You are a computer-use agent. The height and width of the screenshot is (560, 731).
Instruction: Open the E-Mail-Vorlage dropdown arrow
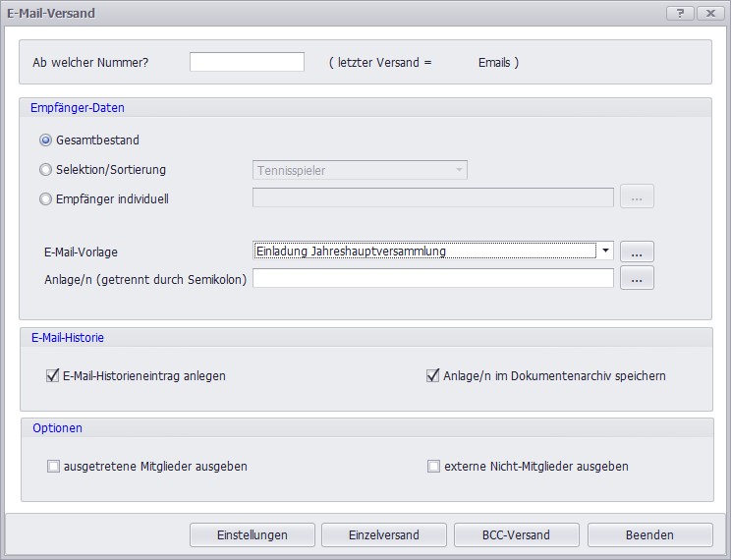click(606, 252)
